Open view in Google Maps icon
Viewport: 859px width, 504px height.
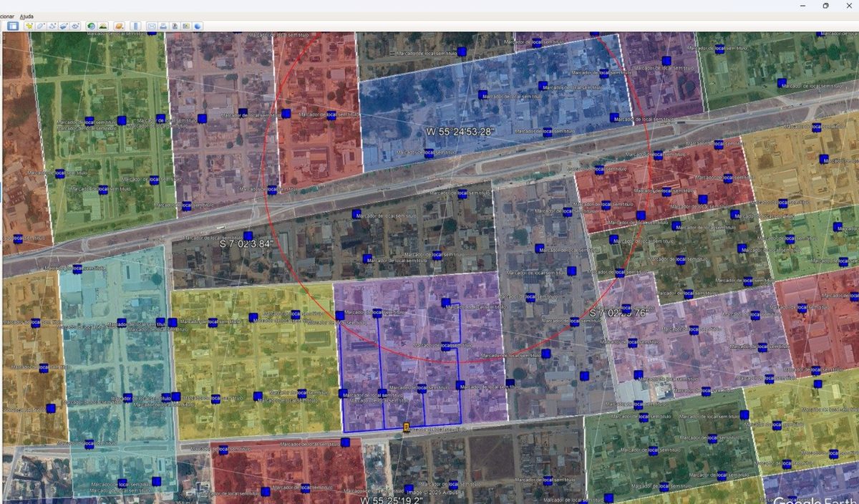click(186, 26)
